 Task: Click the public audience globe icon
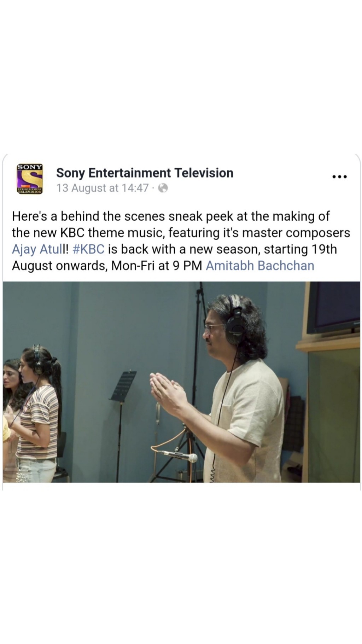point(163,188)
